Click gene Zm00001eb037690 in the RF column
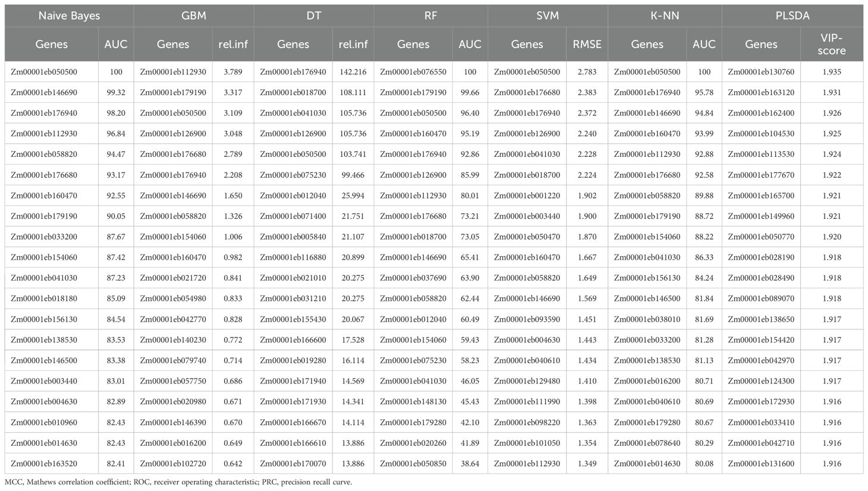The height and width of the screenshot is (491, 868). [x=413, y=278]
